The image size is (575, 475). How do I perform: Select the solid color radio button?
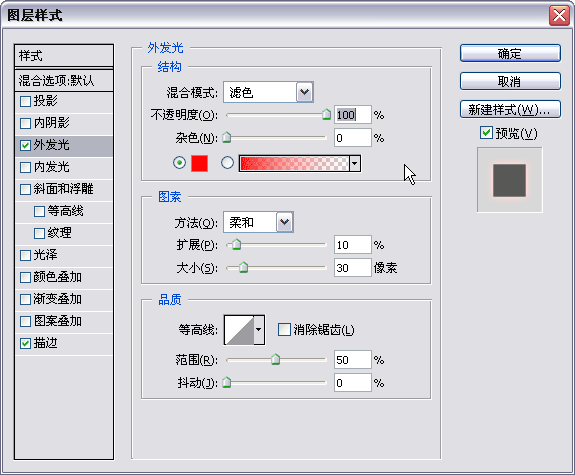click(179, 162)
